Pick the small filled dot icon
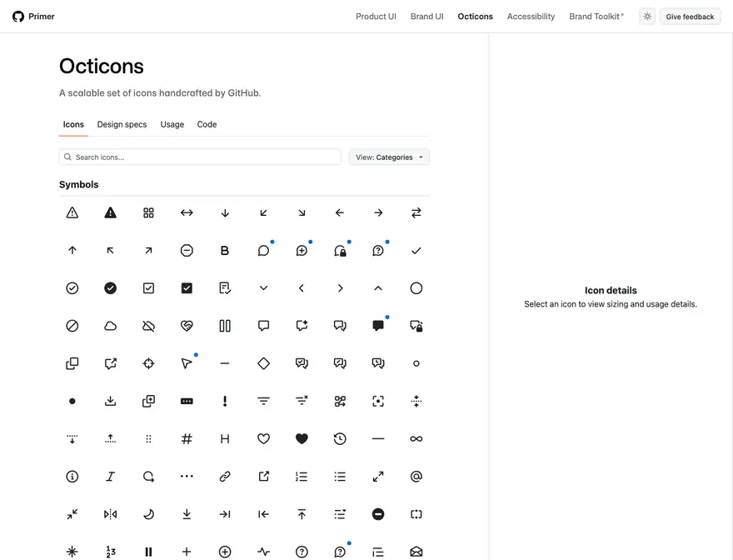Image resolution: width=733 pixels, height=560 pixels. [x=72, y=401]
